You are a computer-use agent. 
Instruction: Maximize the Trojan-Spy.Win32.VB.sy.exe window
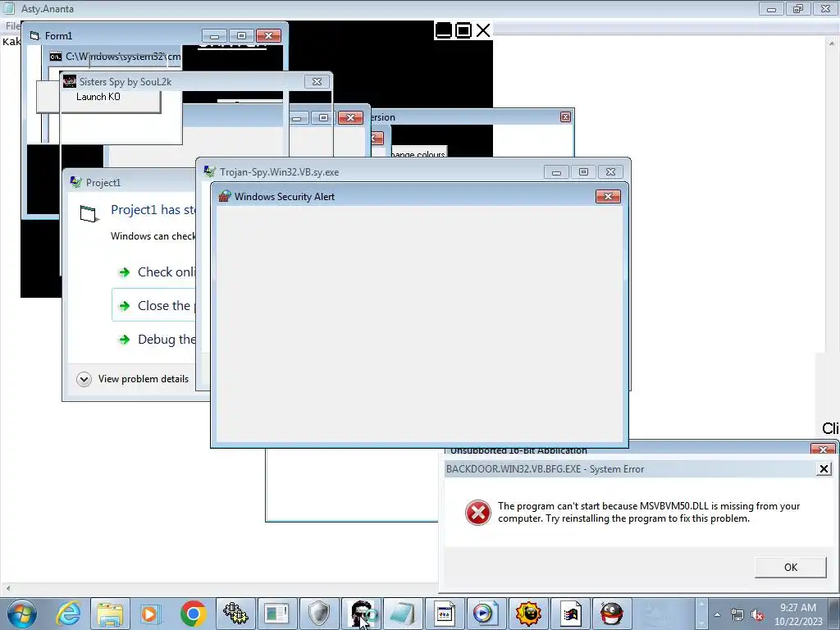[x=583, y=172]
